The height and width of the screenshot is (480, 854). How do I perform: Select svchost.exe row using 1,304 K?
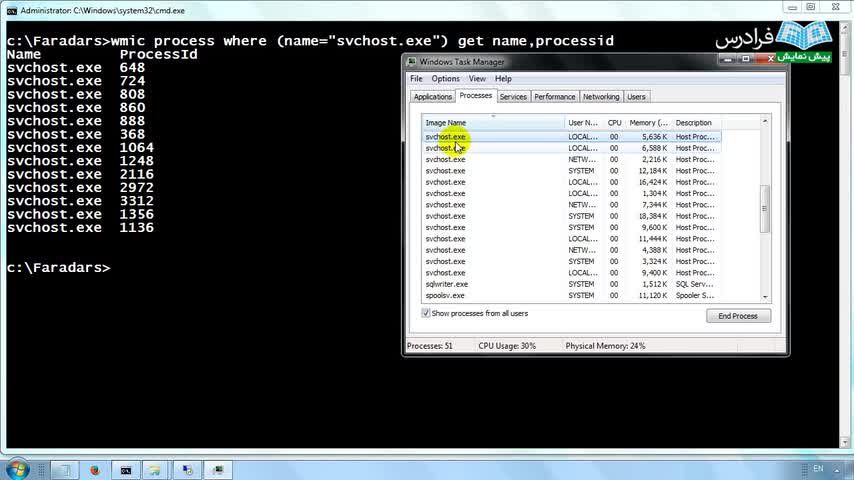[x=571, y=193]
